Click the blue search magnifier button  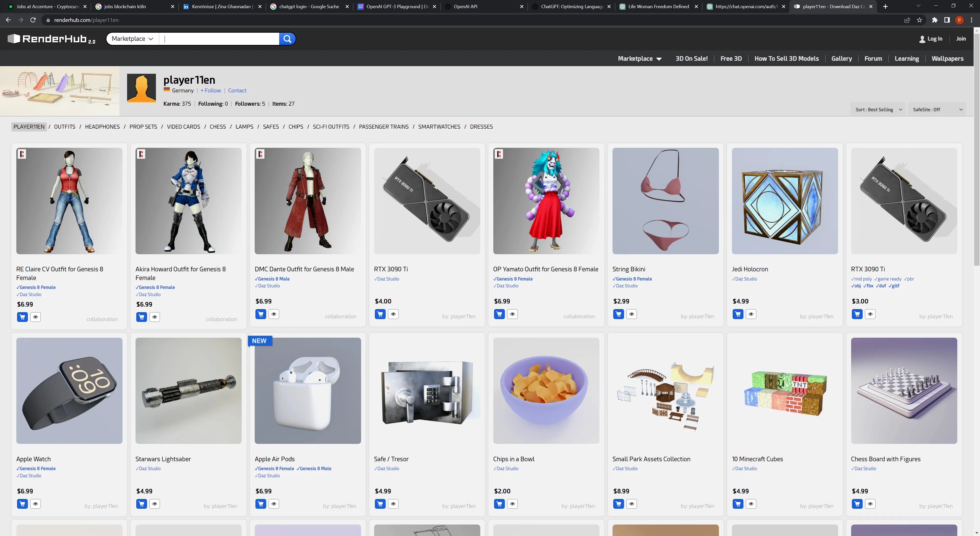(287, 39)
